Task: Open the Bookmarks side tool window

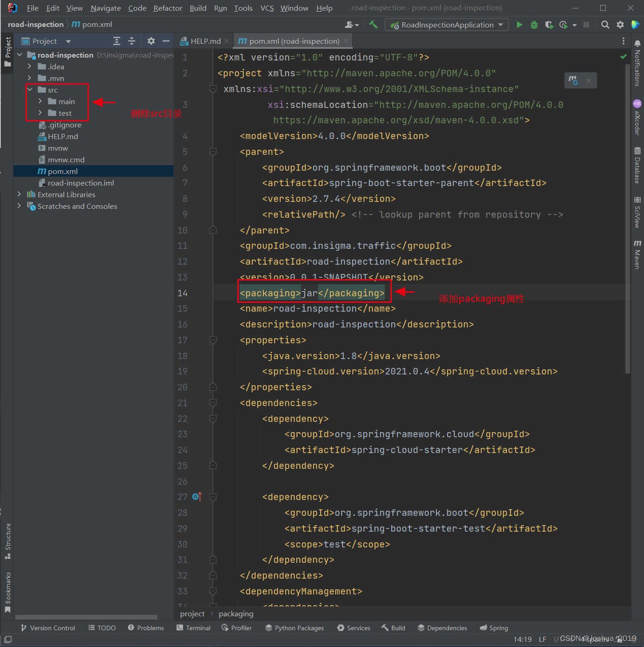Action: (7, 593)
